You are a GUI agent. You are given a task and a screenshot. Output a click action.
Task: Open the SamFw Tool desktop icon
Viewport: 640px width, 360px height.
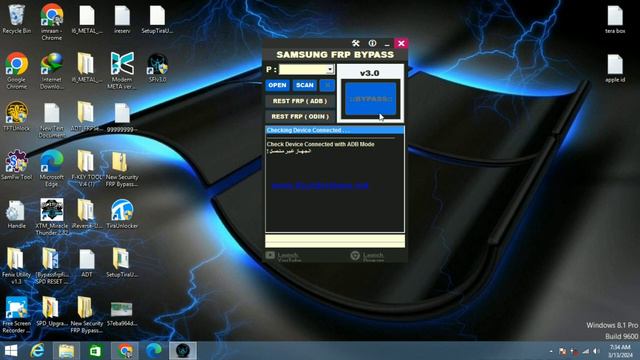[x=16, y=165]
